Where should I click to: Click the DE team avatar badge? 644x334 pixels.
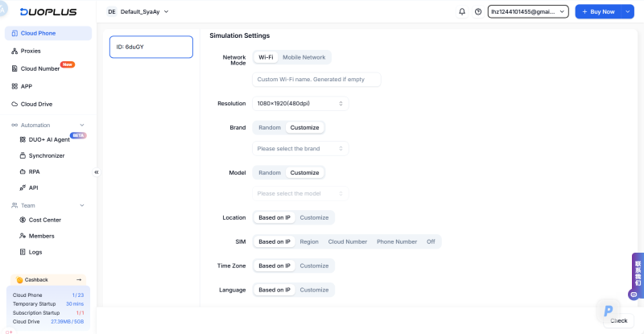click(x=112, y=12)
